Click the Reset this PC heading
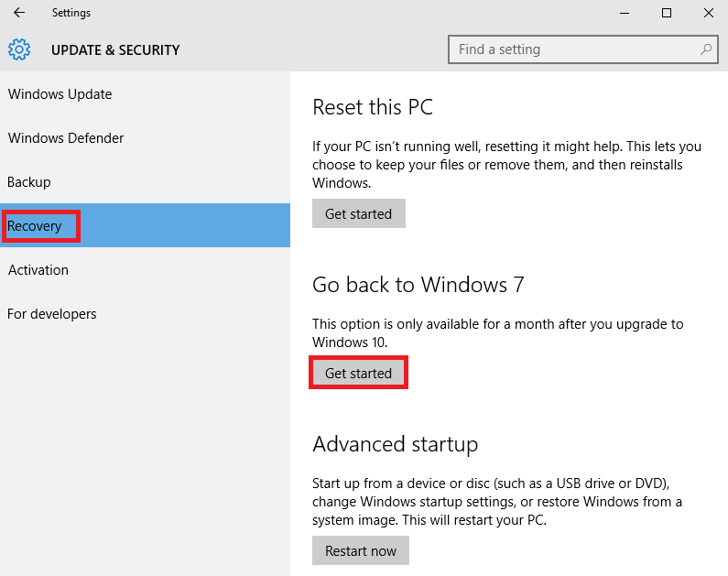The height and width of the screenshot is (576, 728). click(372, 107)
